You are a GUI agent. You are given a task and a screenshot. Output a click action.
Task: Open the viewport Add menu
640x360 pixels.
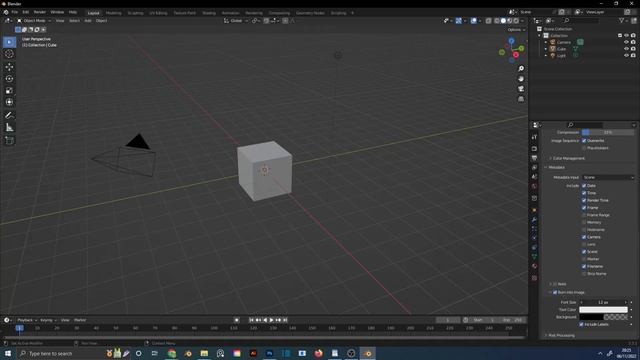(x=87, y=20)
